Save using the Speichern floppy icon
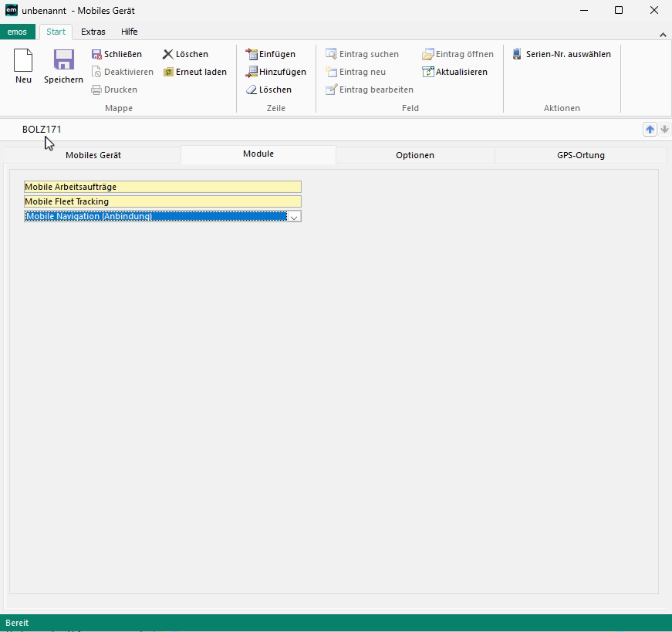Viewport: 672px width, 632px height. click(x=63, y=66)
